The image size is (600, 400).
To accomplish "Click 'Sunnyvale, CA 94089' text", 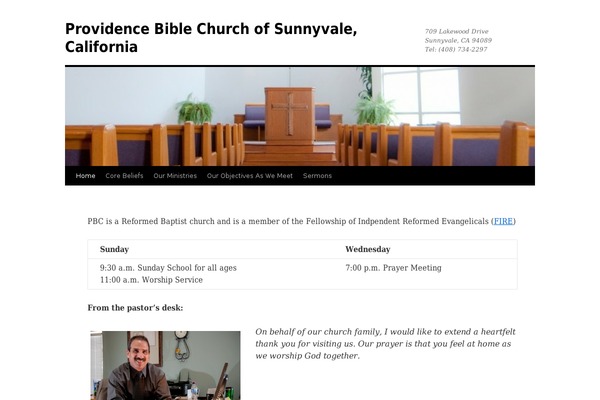I will 458,40.
